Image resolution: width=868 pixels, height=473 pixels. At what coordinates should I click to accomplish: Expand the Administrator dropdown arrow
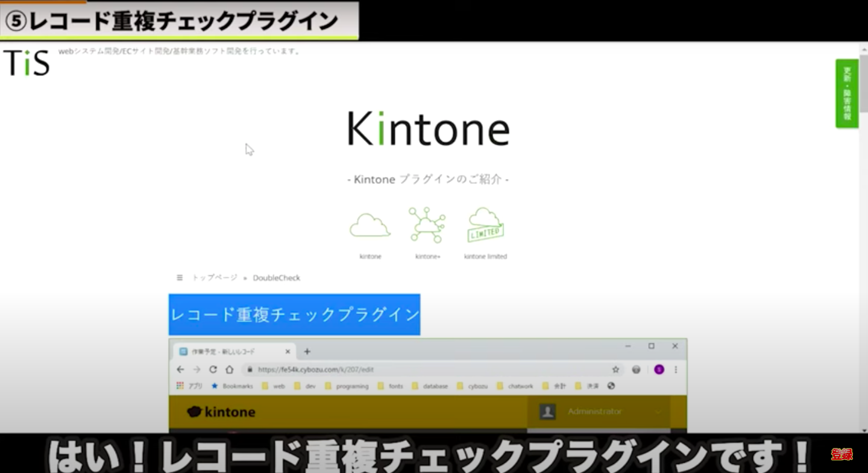point(658,412)
